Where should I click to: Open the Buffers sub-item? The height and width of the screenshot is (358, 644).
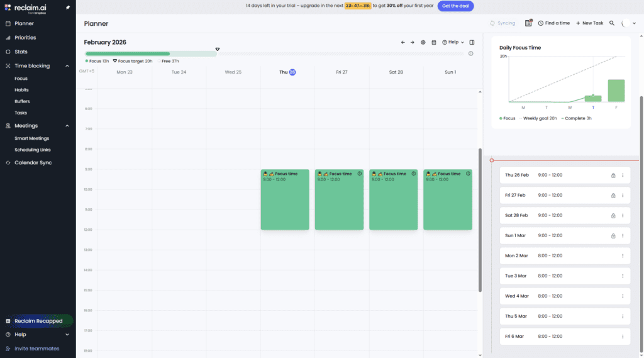(22, 101)
